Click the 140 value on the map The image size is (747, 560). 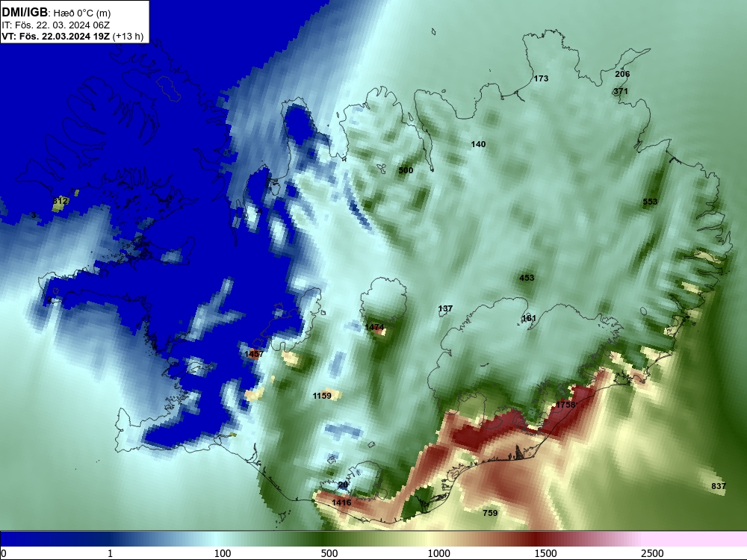tap(478, 144)
